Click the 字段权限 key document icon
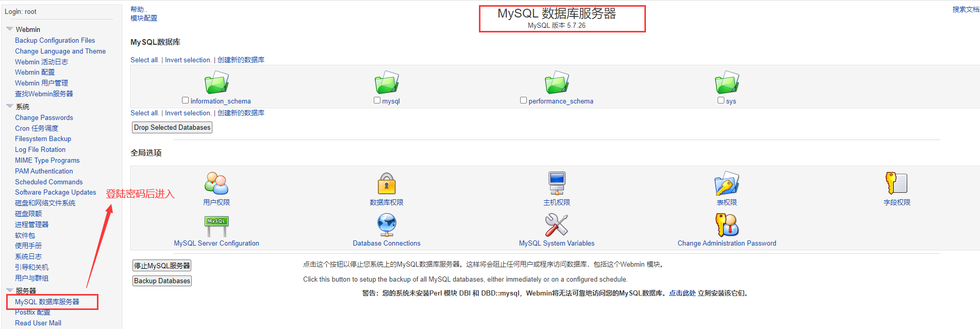 pos(897,183)
